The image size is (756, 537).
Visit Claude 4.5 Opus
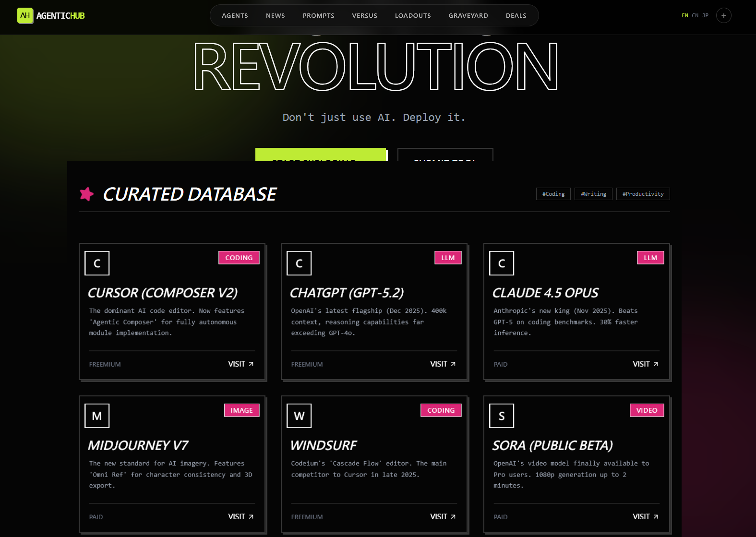646,364
